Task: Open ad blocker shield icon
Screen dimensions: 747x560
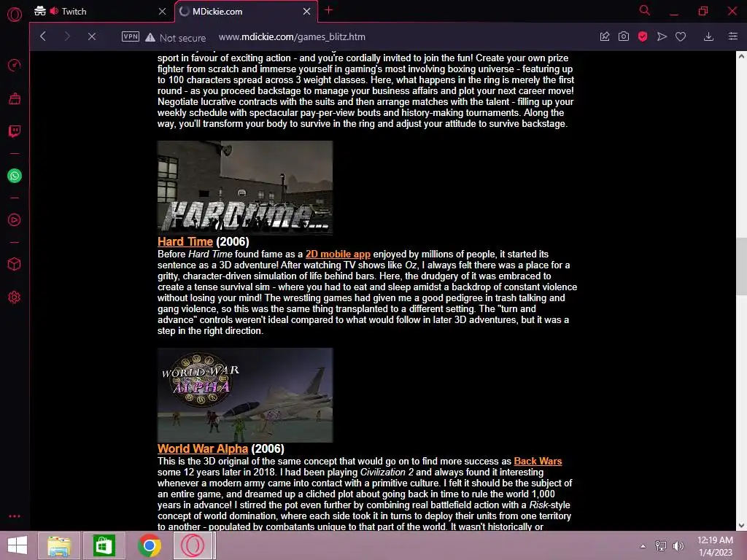Action: click(x=643, y=36)
